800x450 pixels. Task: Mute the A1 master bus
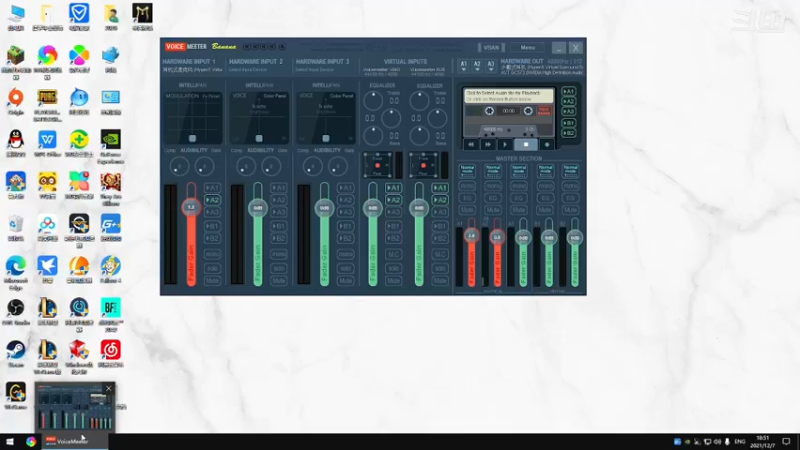(467, 210)
